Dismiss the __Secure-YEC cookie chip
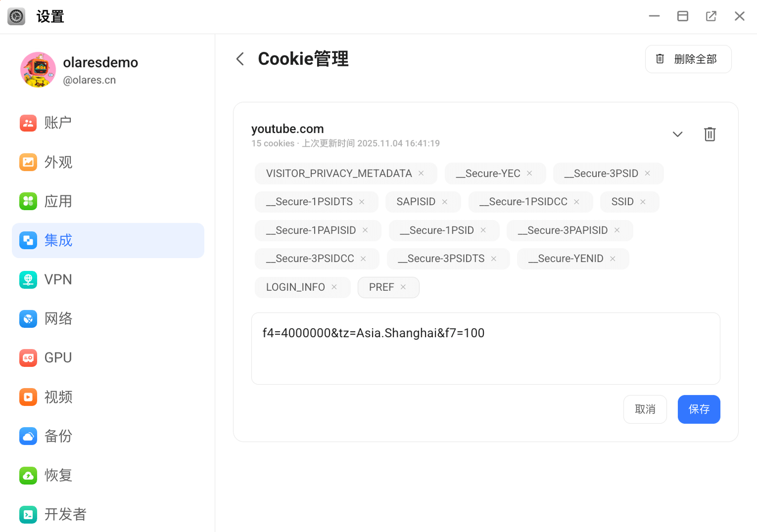 click(529, 173)
